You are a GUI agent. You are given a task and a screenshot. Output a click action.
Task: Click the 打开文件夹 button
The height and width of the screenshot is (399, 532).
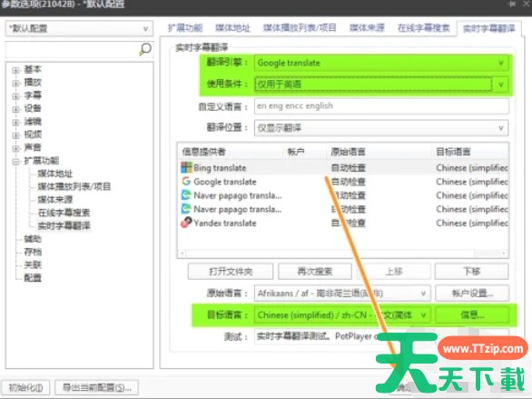click(x=231, y=272)
